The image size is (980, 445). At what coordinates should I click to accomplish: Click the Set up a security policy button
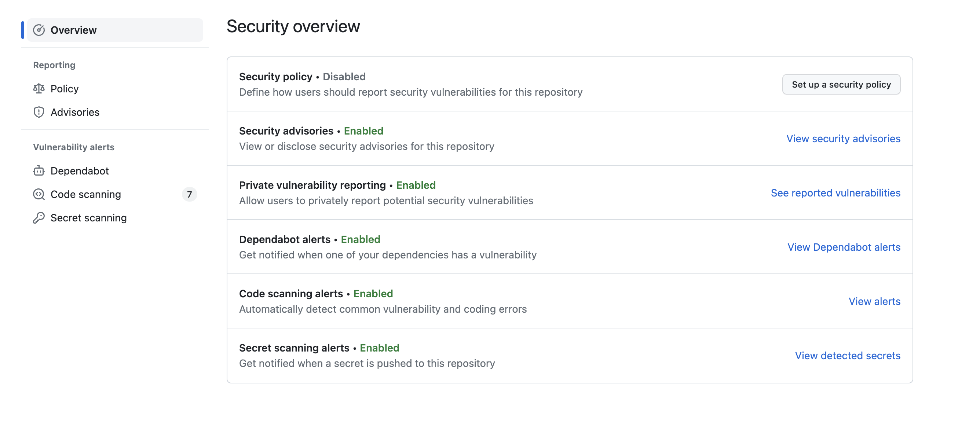(x=841, y=84)
